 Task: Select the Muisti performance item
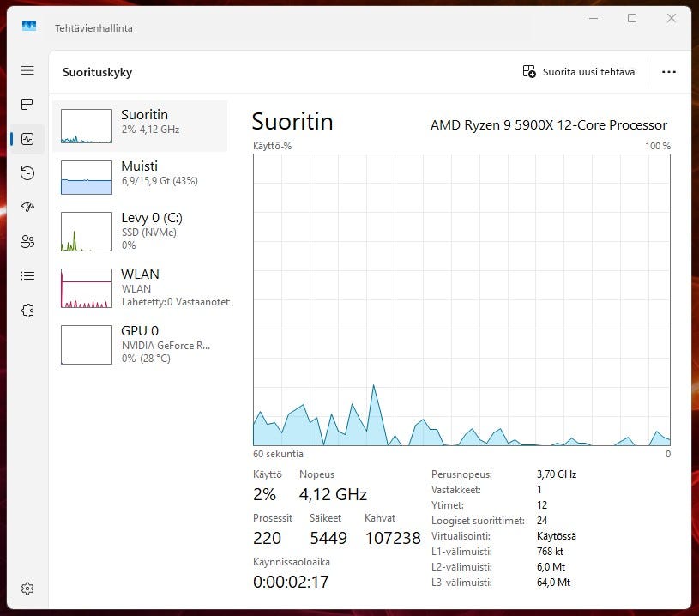pyautogui.click(x=140, y=178)
